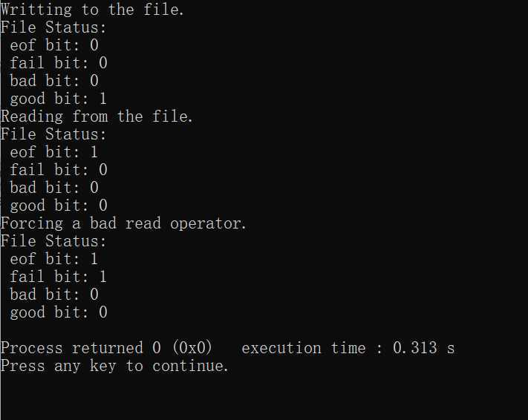The image size is (528, 420).
Task: Click the 'Press any key to continue.' line
Action: (x=114, y=366)
